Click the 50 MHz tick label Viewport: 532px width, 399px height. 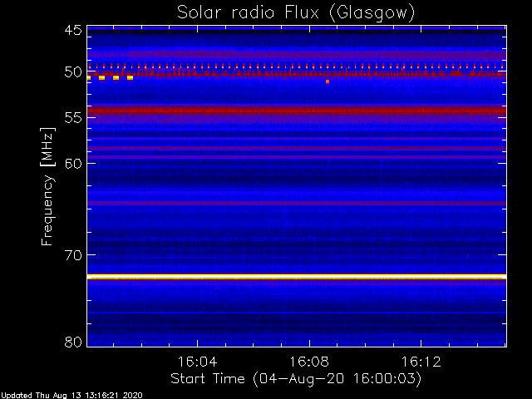pos(72,72)
